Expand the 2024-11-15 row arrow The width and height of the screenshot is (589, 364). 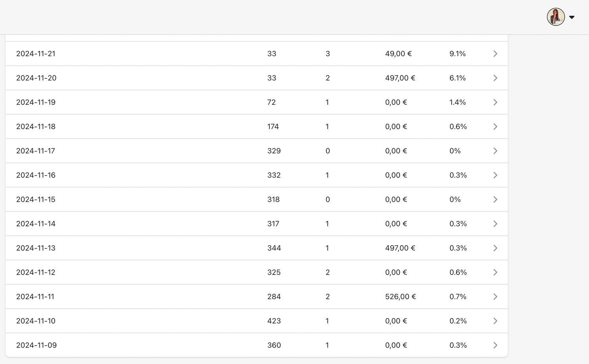(x=495, y=200)
